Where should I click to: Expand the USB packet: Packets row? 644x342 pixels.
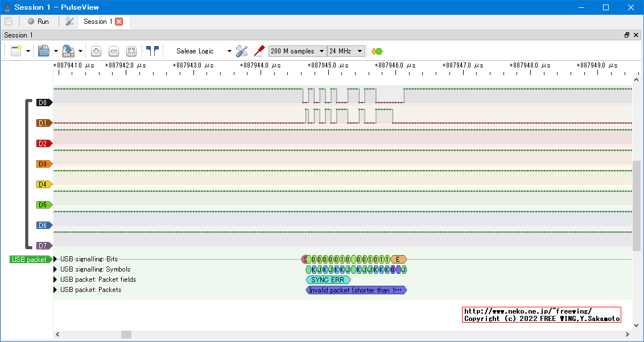pos(56,290)
